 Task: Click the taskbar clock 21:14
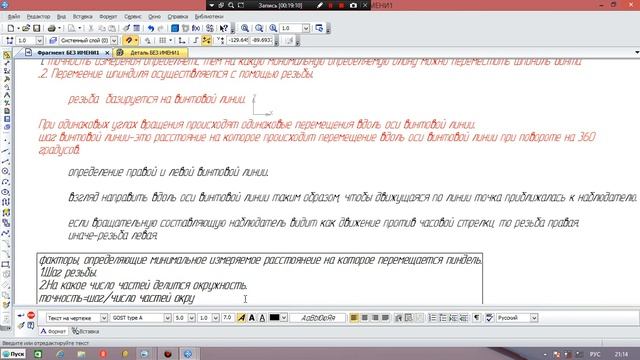pyautogui.click(x=621, y=354)
